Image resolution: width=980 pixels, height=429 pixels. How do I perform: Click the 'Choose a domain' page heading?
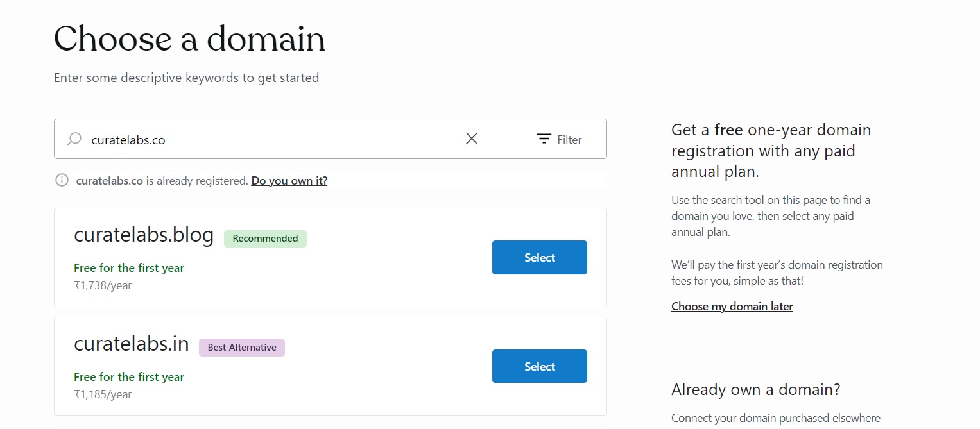190,40
